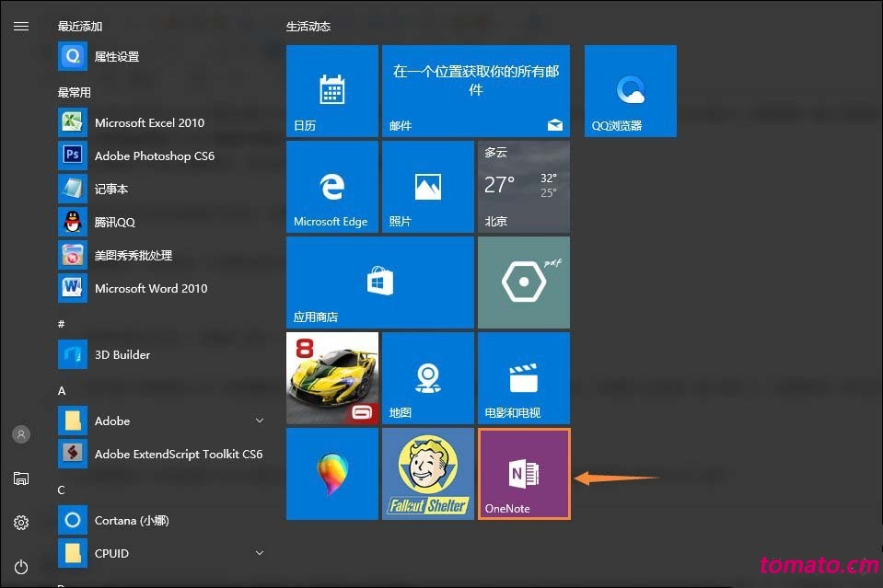Screen dimensions: 883x588
Task: Launch Microsoft Word 2010
Action: point(160,289)
